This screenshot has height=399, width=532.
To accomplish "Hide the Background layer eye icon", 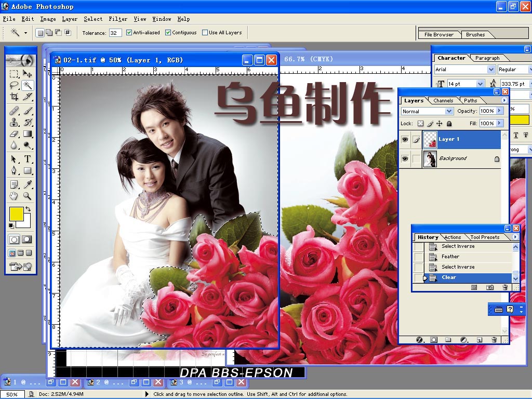I will tap(405, 159).
